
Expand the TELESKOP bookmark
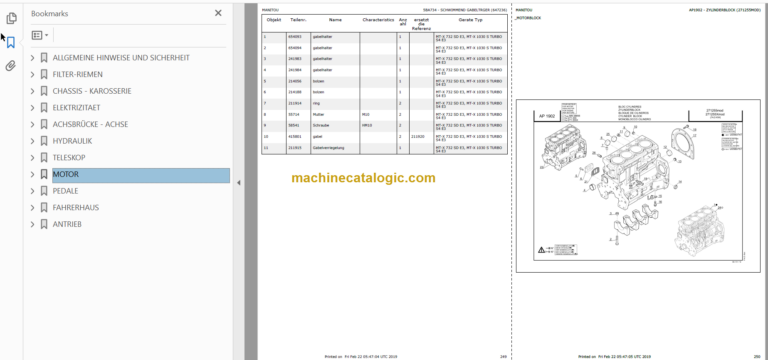32,158
